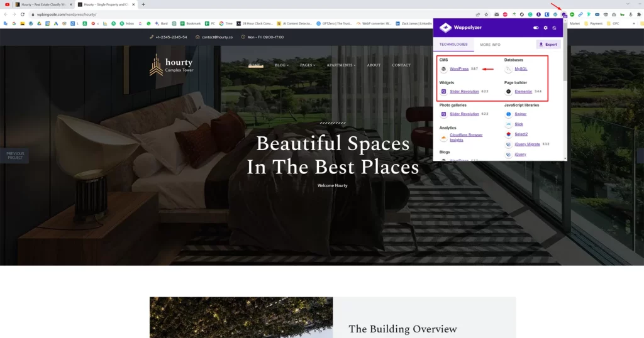Viewport: 644px width, 338px height.
Task: Open the Extensions puzzle icon
Action: 639,14
